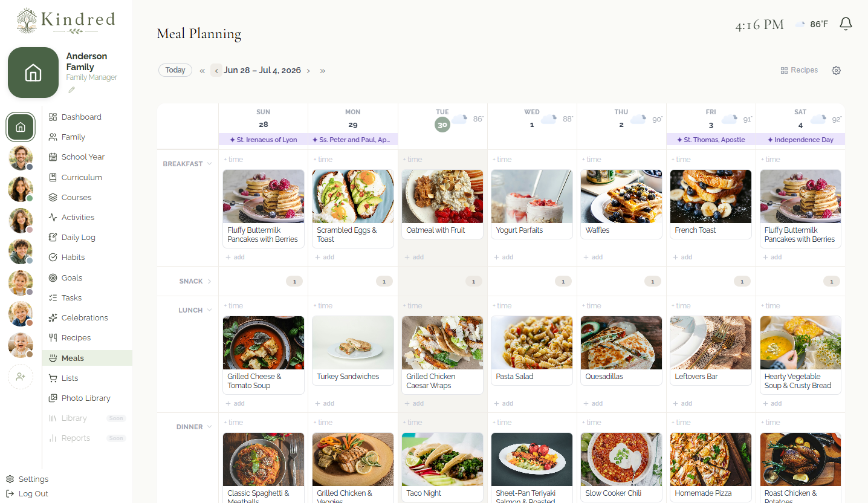Open Photo Library page
The image size is (868, 503).
87,398
